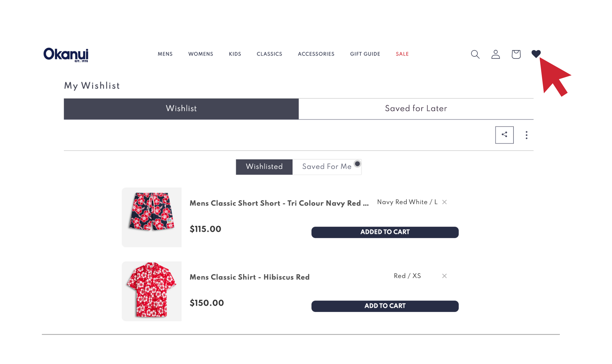Viewport: 612px width, 364px height.
Task: Go to Okanui homepage via logo
Action: click(66, 54)
